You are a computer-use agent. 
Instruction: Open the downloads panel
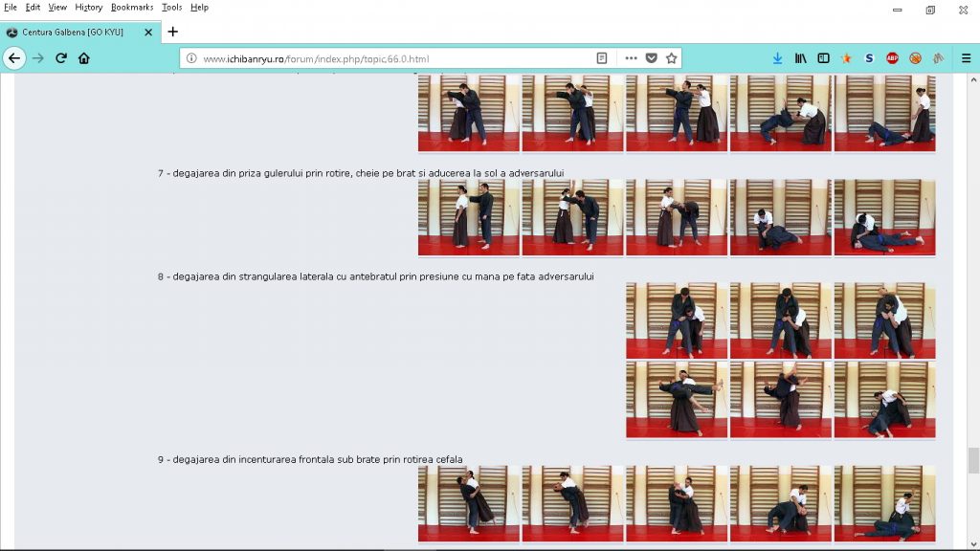pyautogui.click(x=777, y=58)
